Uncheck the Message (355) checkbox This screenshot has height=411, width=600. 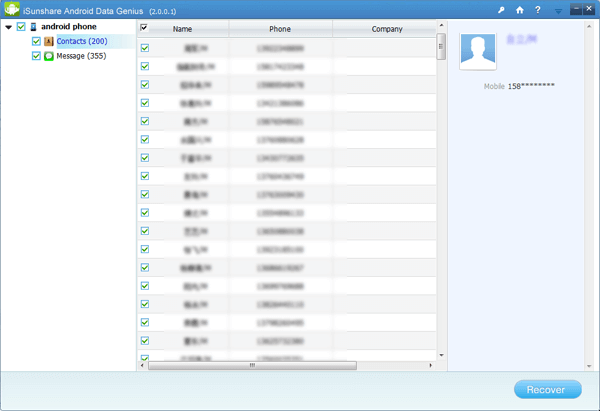pyautogui.click(x=36, y=56)
